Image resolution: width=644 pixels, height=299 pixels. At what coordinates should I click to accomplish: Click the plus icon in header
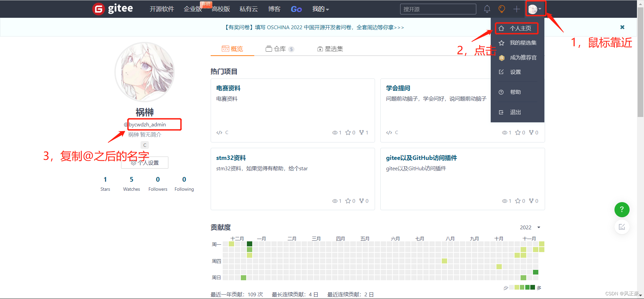pos(517,9)
